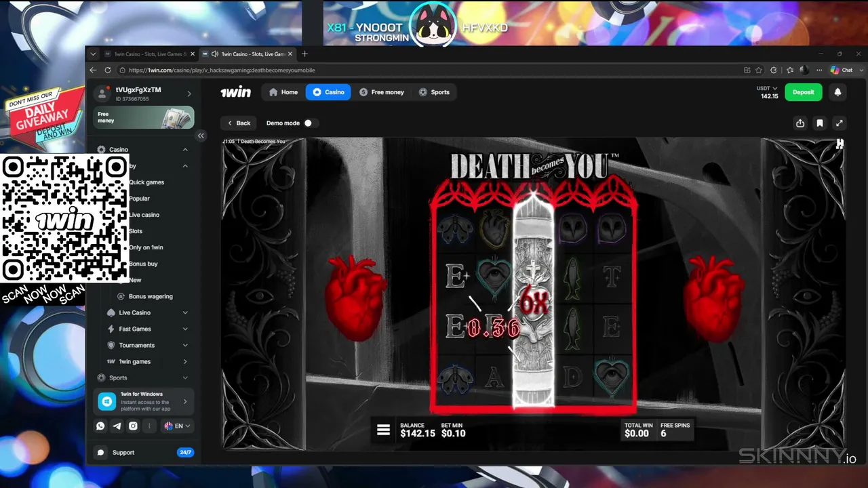Open the Popular games category

tap(140, 199)
